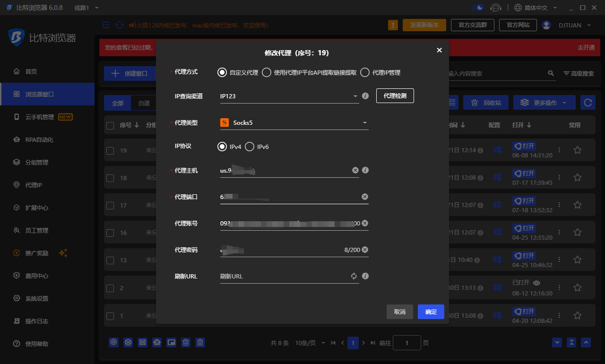Click the 代理检测 button

395,95
